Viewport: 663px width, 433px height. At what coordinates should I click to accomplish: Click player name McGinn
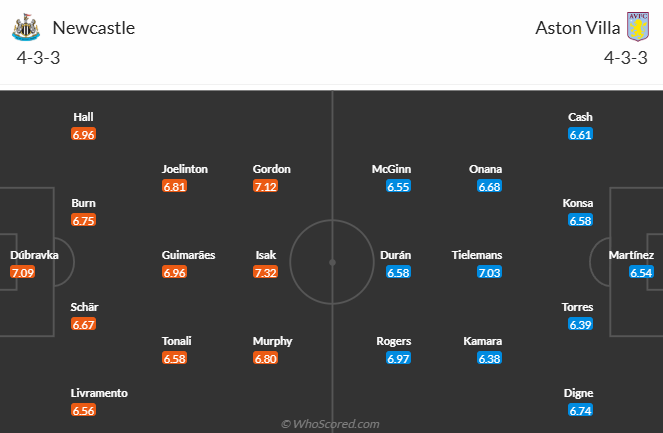pos(391,169)
